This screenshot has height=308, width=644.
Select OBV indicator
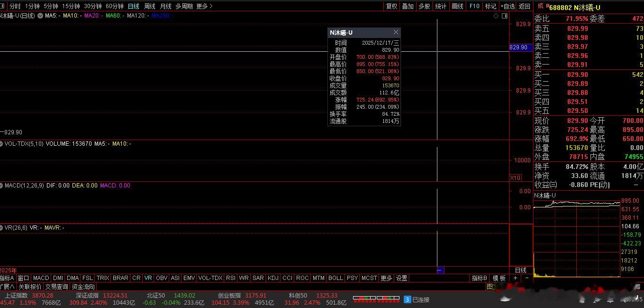(162, 278)
